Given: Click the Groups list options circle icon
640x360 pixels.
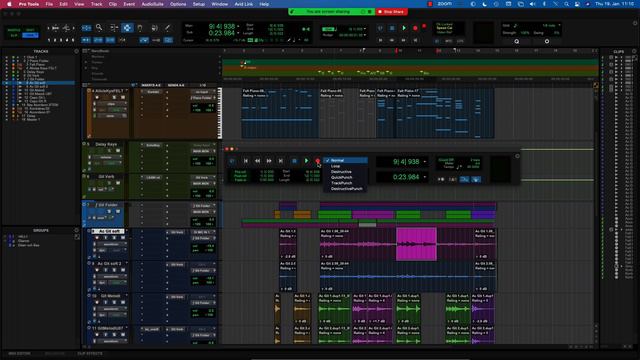Looking at the screenshot, I should tap(76, 230).
